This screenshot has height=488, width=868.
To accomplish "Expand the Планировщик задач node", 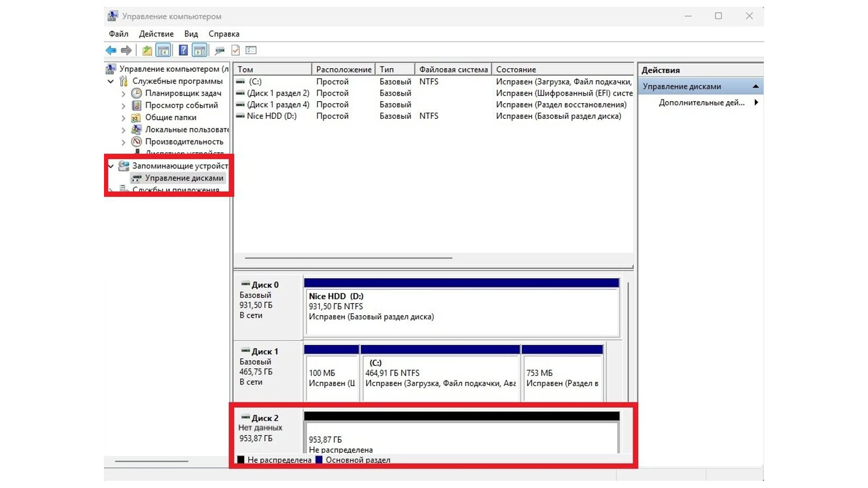I will tap(123, 94).
